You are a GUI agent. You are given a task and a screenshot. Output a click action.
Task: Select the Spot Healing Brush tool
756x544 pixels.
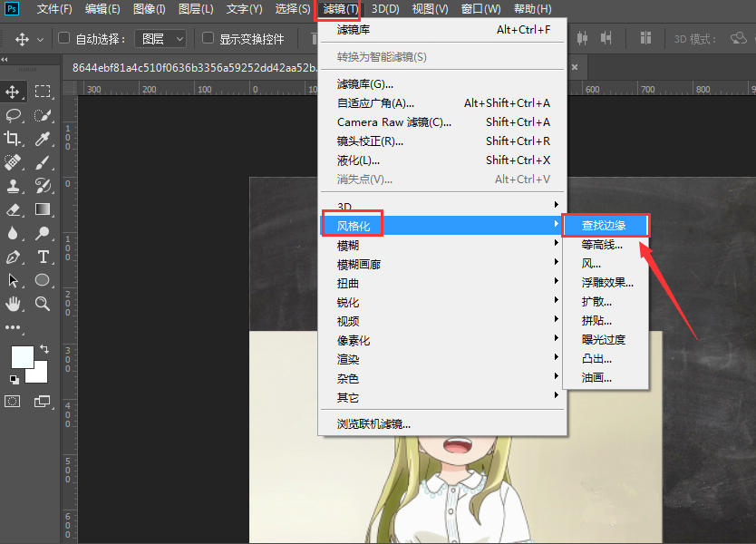[14, 162]
